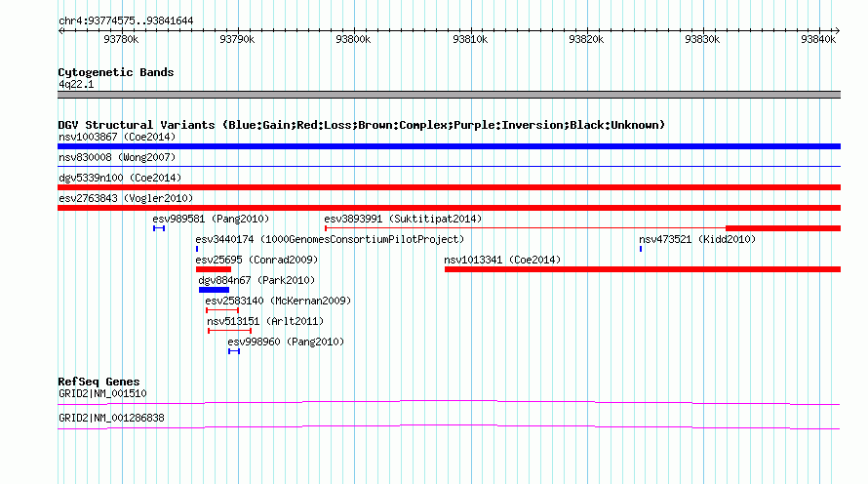Click the 93820k ruler tick label
Screen dimensions: 868x484
[x=586, y=39]
